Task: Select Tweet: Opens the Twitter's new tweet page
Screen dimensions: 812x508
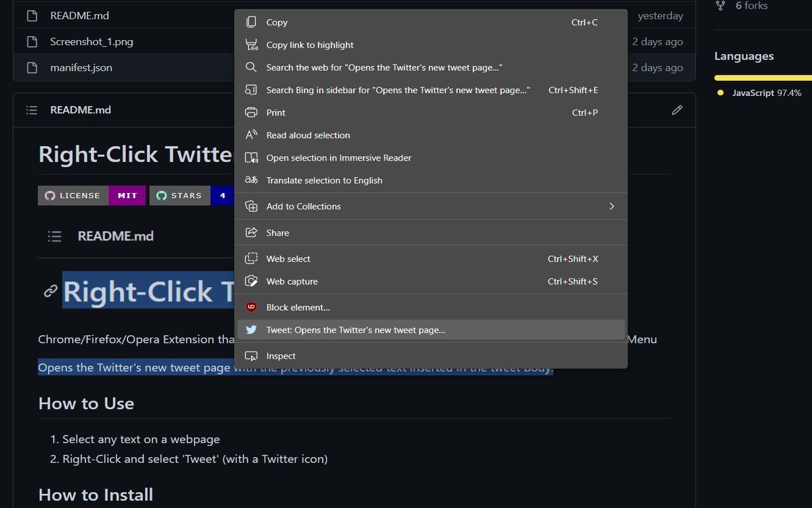Action: point(431,330)
